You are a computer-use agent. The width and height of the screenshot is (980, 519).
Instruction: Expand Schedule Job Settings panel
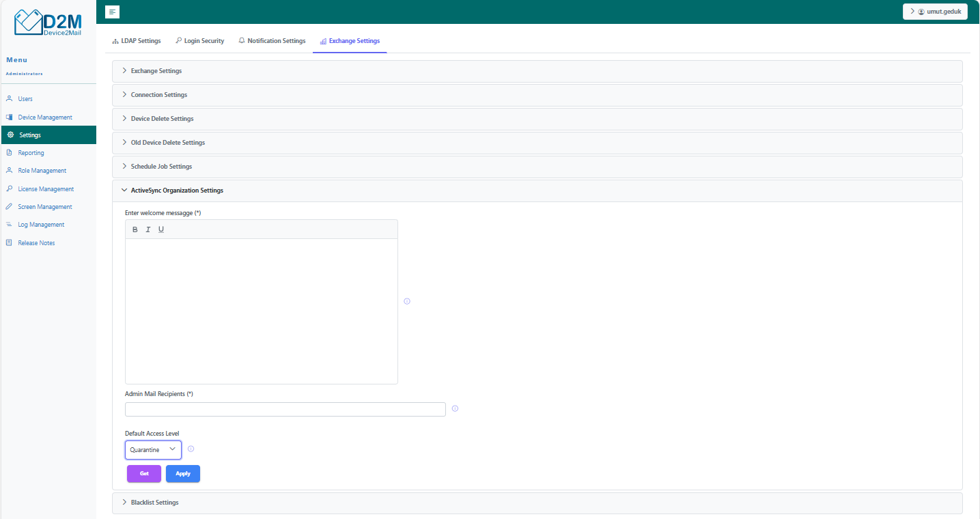pos(161,167)
